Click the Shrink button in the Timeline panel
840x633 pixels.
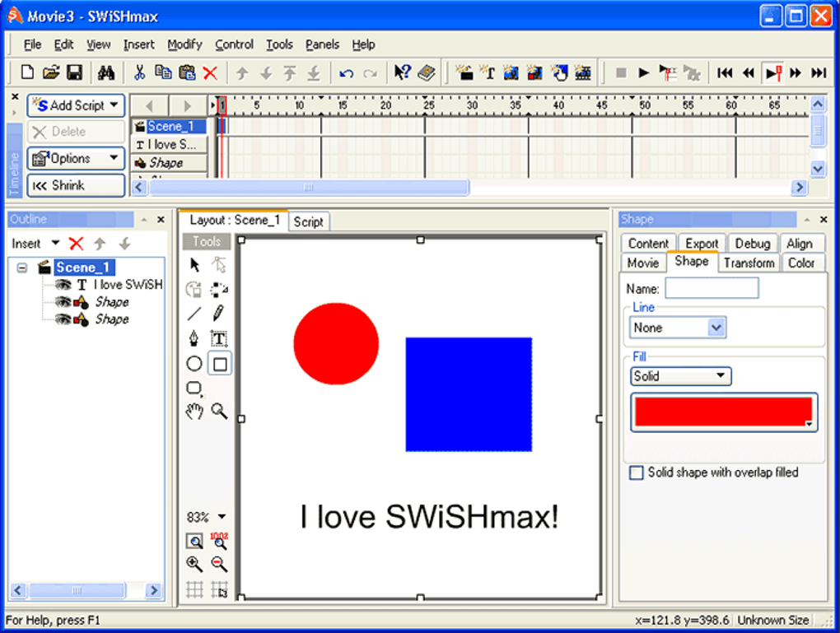click(75, 185)
